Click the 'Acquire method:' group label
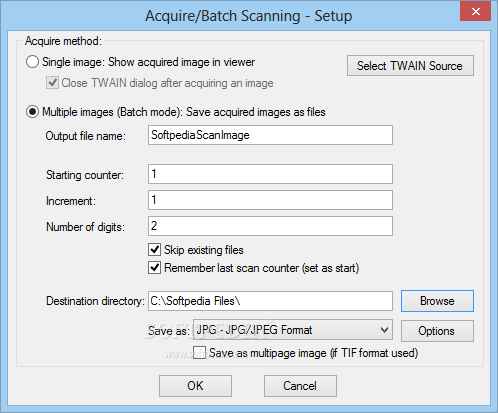The height and width of the screenshot is (413, 498). pos(63,41)
